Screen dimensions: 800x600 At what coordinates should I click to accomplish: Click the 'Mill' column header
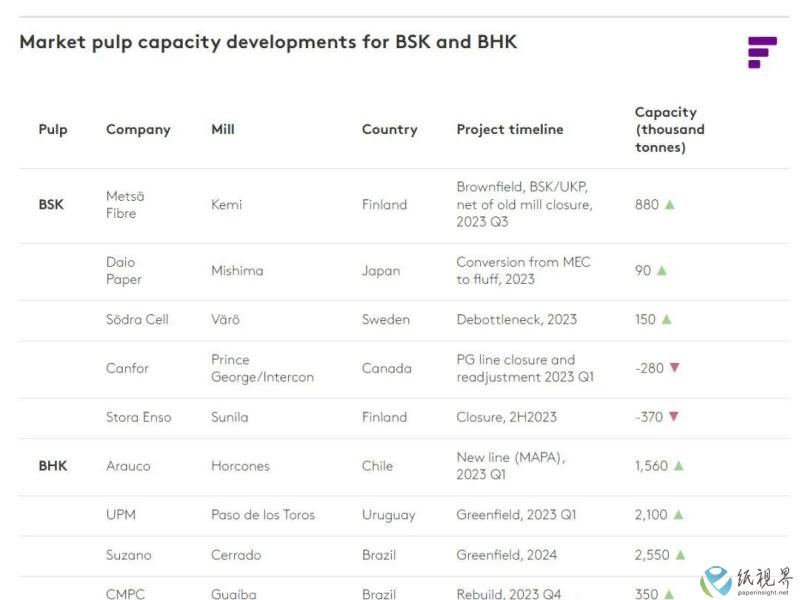tap(223, 129)
